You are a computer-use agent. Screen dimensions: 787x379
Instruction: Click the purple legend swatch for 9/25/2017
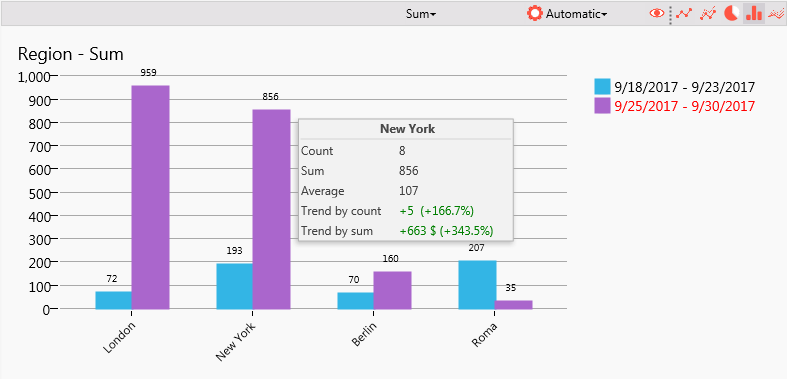coord(602,105)
